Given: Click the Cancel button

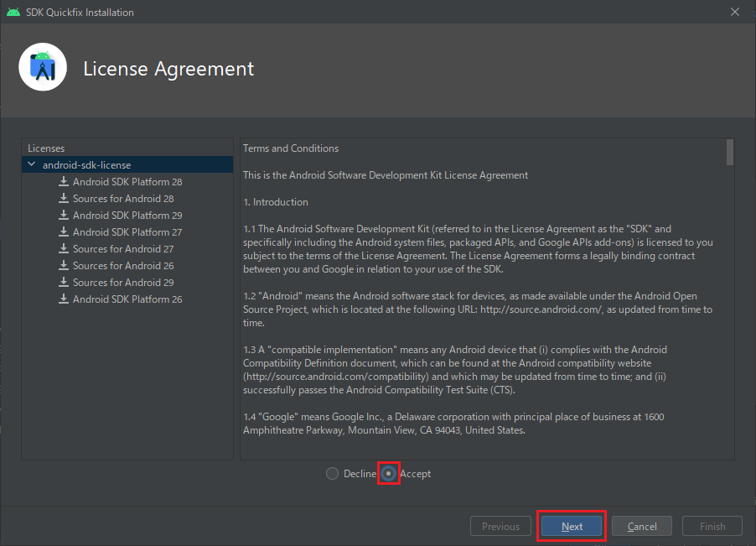Looking at the screenshot, I should tap(642, 526).
